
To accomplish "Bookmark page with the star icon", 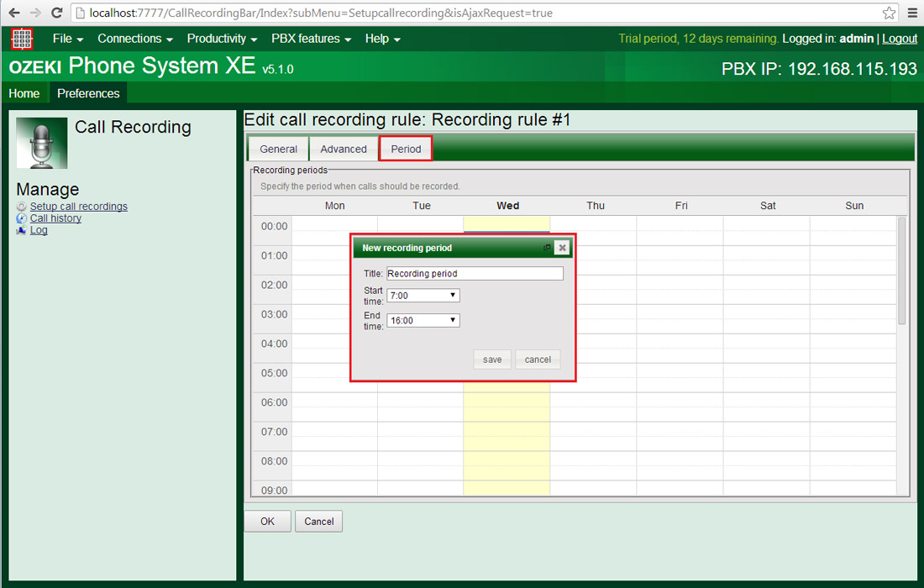I will [x=889, y=13].
